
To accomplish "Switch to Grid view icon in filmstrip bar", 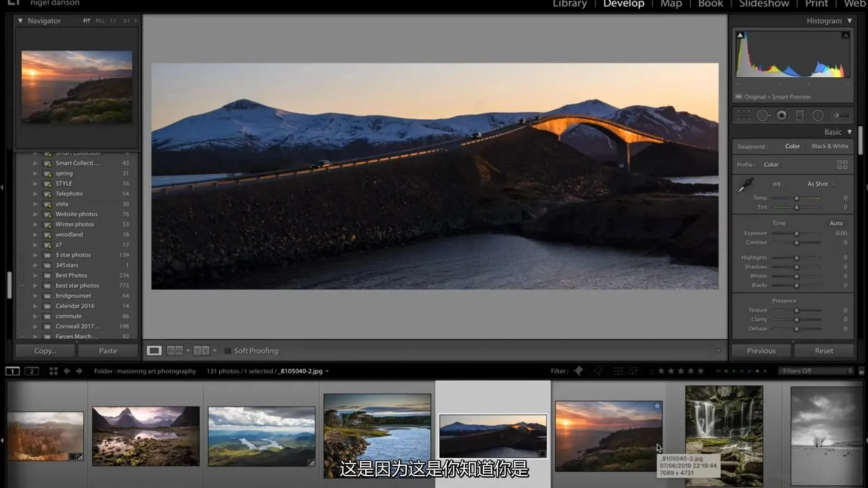I will (x=53, y=371).
